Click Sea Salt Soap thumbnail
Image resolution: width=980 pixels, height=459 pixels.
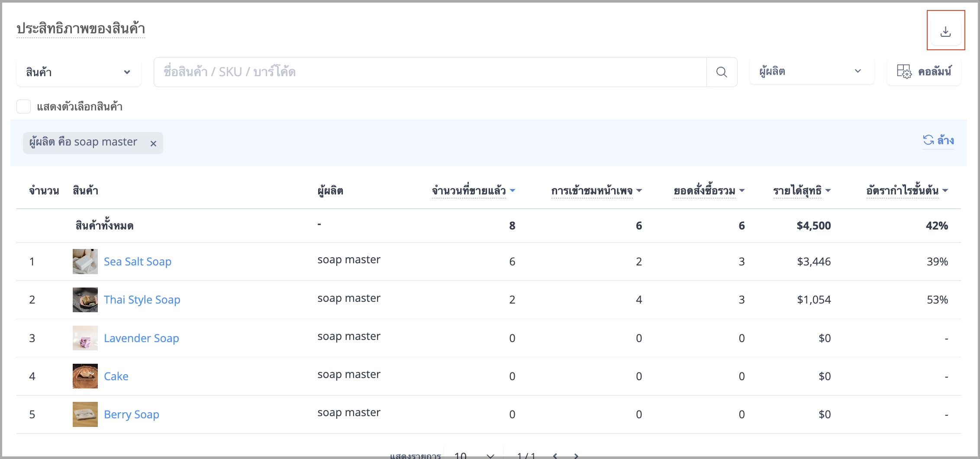[85, 262]
